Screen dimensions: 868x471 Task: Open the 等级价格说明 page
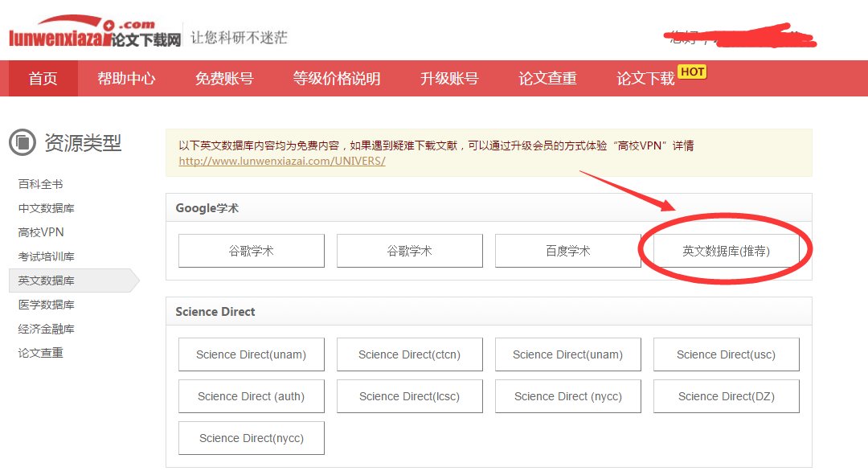pyautogui.click(x=337, y=79)
